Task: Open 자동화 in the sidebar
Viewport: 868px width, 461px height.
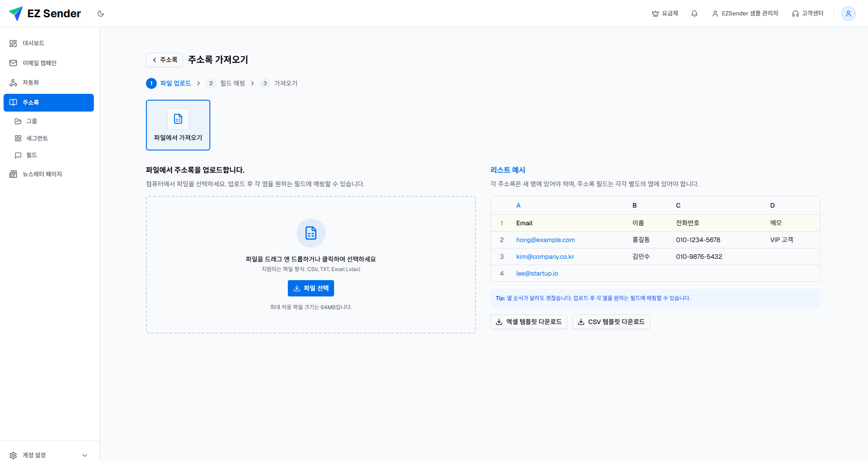Action: [48, 82]
